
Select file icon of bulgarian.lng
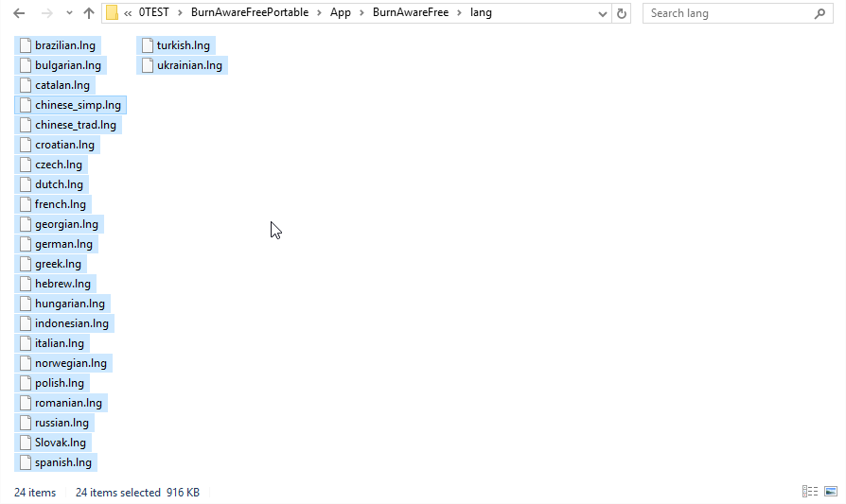(x=26, y=65)
